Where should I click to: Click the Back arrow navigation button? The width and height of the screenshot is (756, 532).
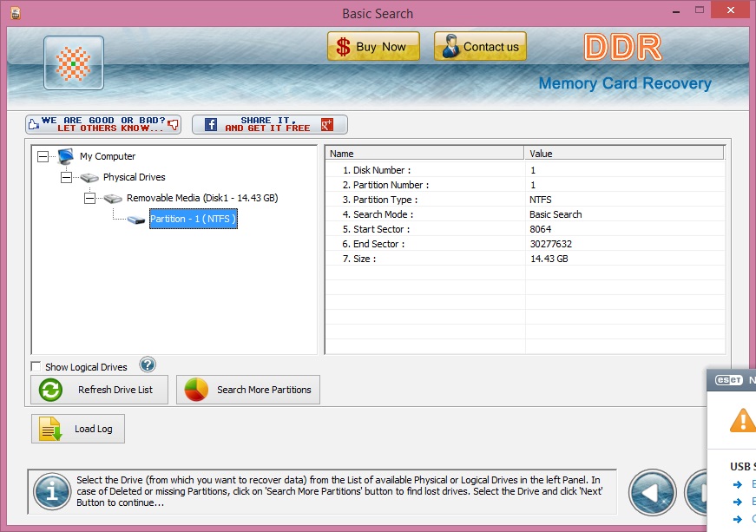point(653,493)
